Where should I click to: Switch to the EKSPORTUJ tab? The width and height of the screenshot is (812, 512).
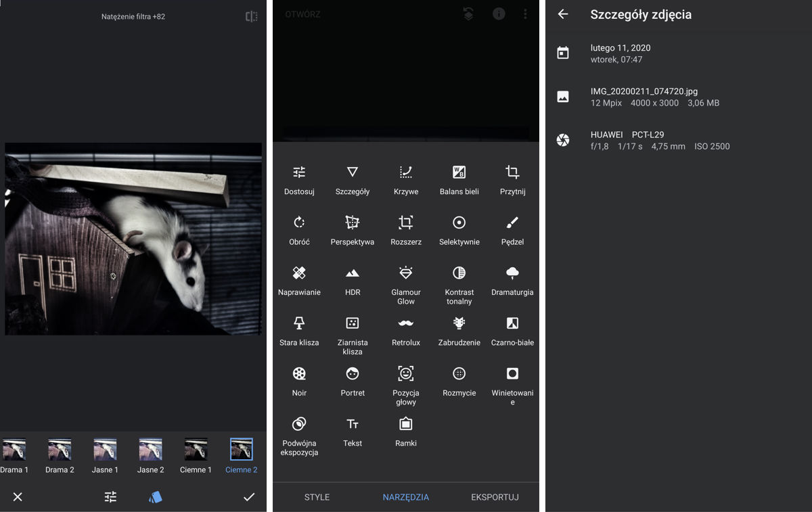[x=495, y=497]
